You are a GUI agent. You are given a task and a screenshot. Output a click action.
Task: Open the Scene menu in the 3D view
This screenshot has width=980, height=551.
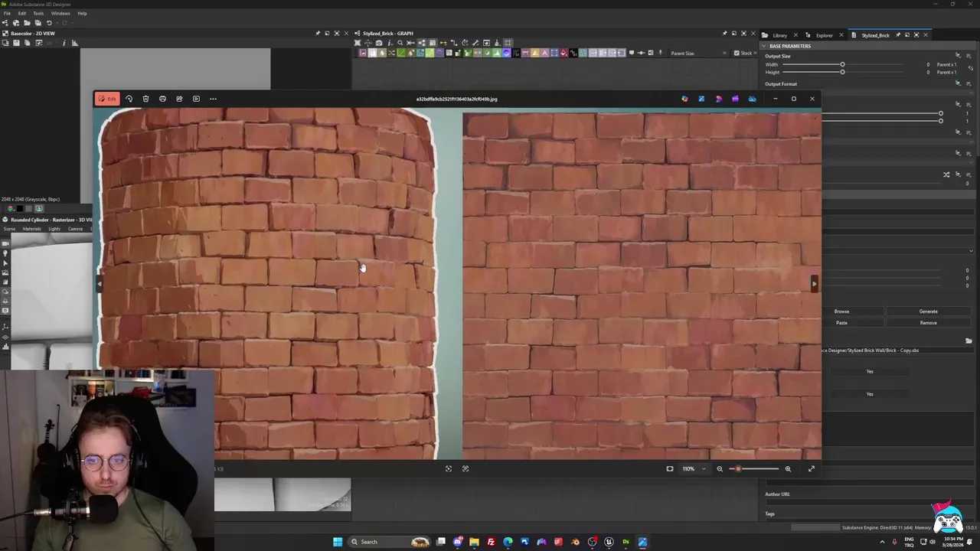(9, 229)
